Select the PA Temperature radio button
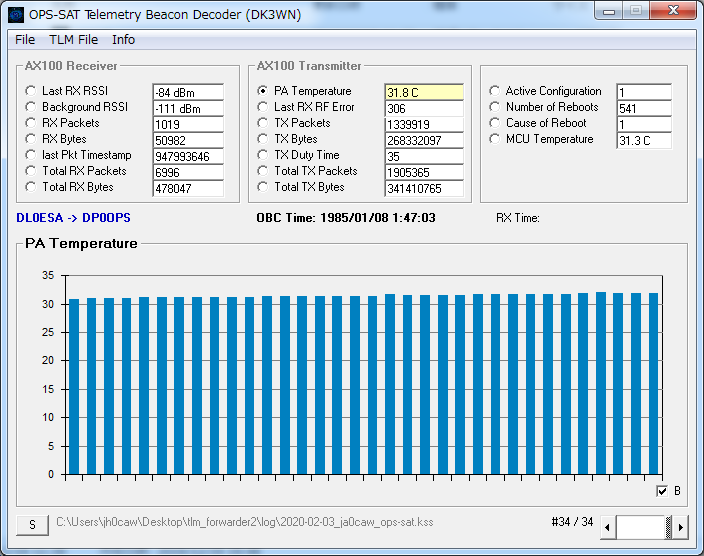The width and height of the screenshot is (704, 556). pyautogui.click(x=263, y=91)
